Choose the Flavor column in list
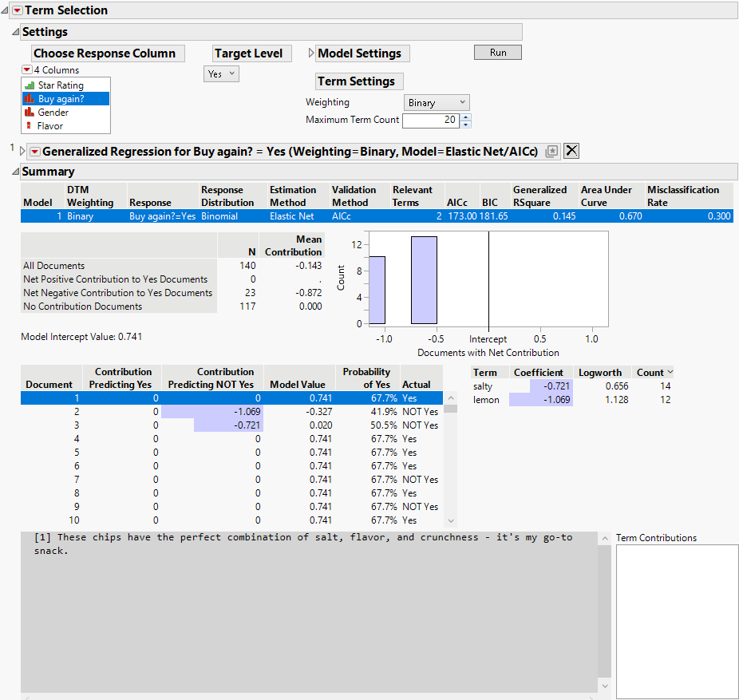This screenshot has height=700, width=739. (49, 126)
